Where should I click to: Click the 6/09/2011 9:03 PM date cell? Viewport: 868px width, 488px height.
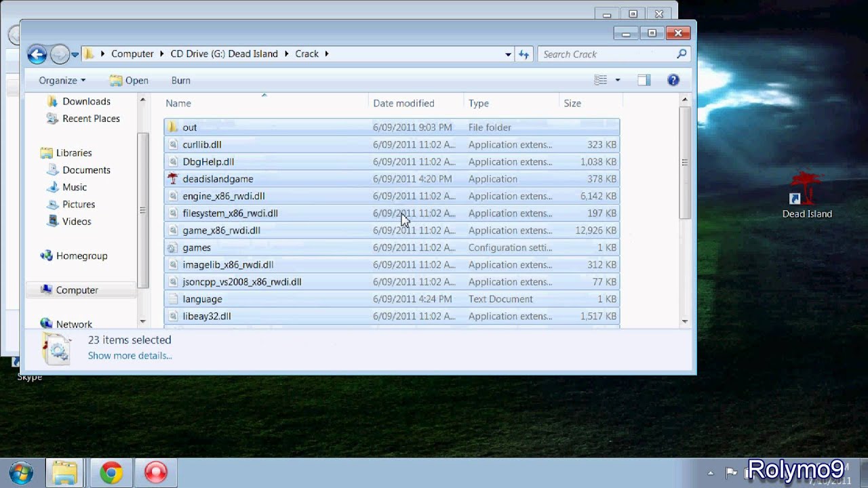click(x=412, y=127)
